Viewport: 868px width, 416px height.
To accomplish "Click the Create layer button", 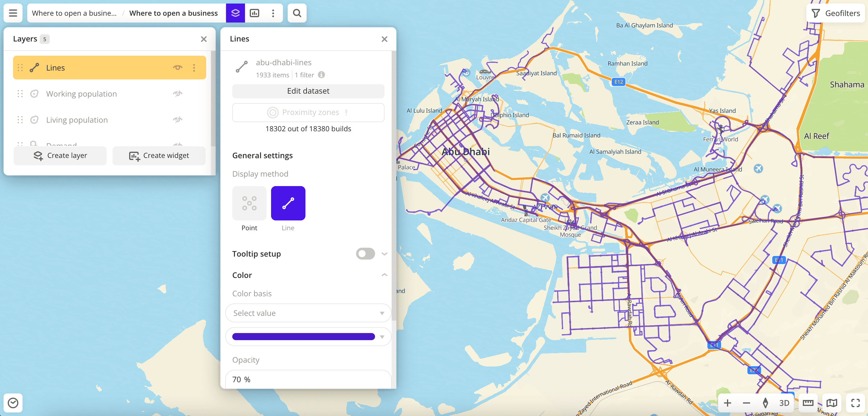I will click(60, 156).
